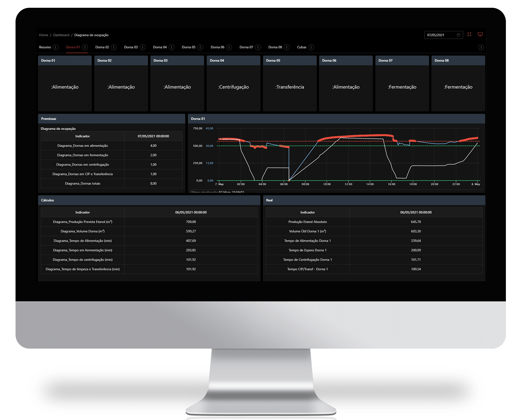Viewport: 525px width, 420px height.
Task: Switch to the Resumo tab
Action: point(45,47)
